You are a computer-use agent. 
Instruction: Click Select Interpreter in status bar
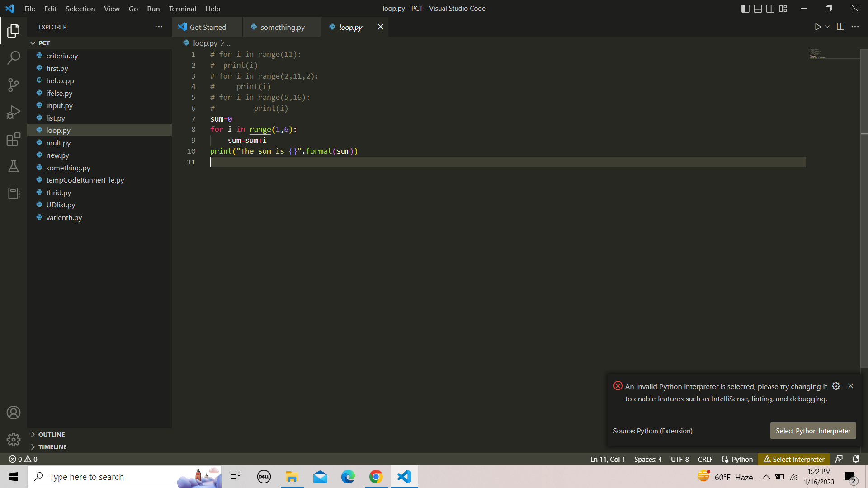coord(794,459)
